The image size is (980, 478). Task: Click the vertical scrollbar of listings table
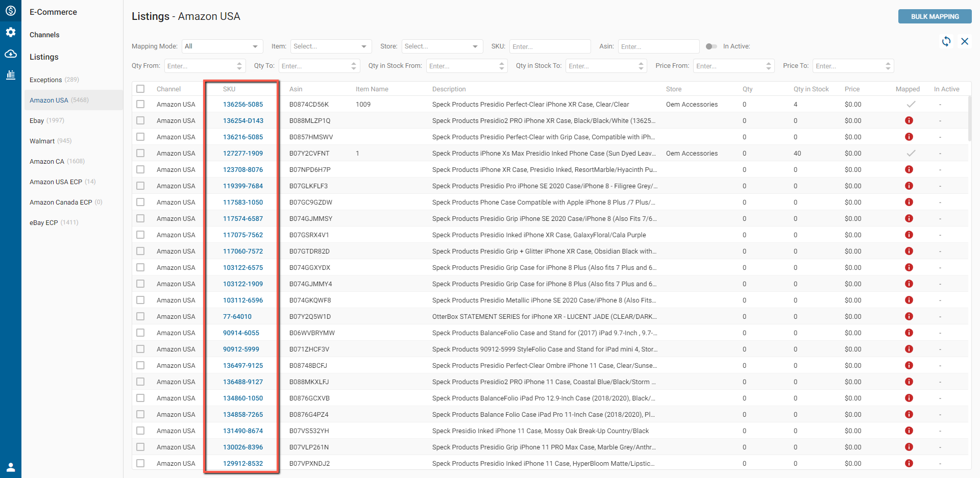pyautogui.click(x=969, y=118)
